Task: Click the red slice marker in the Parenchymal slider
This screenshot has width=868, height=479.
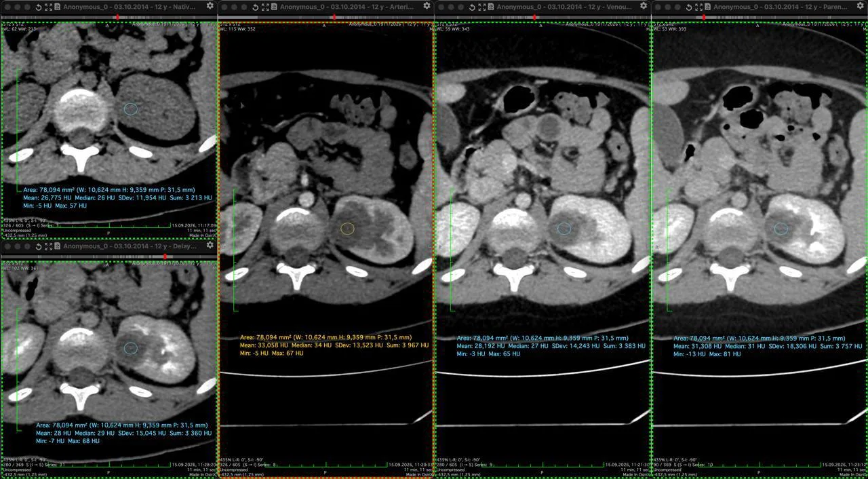Action: click(x=704, y=17)
